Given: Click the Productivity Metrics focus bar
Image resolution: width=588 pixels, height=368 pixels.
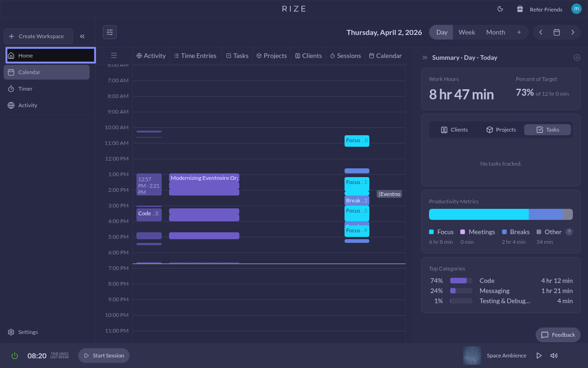Looking at the screenshot, I should pyautogui.click(x=478, y=214).
